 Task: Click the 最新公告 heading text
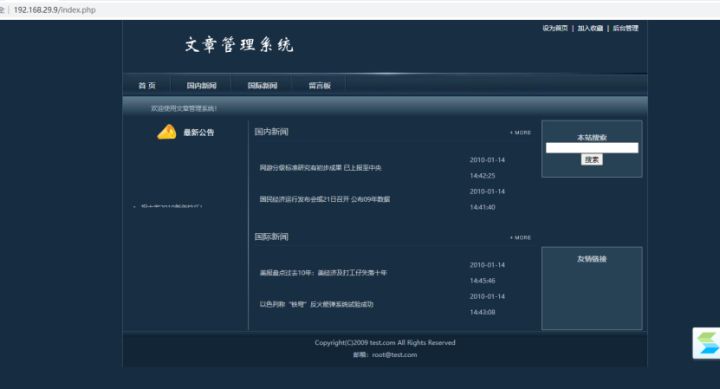click(x=199, y=132)
